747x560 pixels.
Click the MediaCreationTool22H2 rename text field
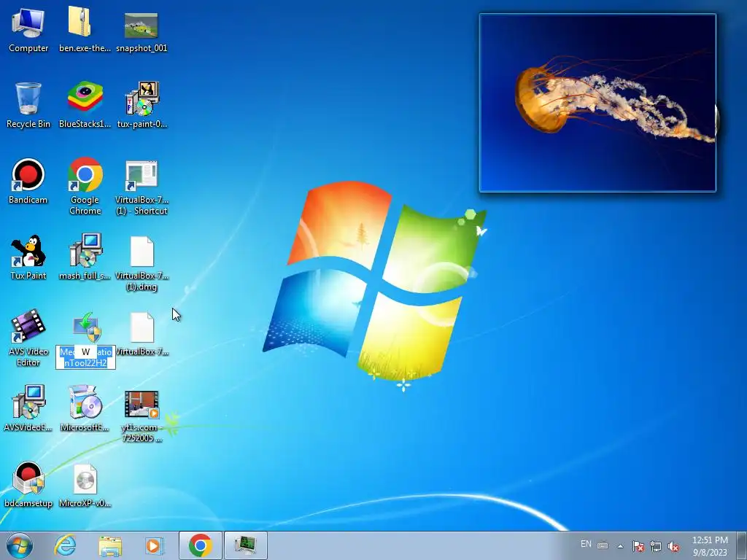86,357
